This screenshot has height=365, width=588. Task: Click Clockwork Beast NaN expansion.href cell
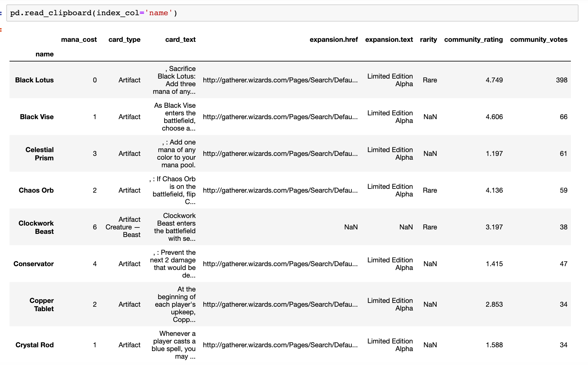click(x=351, y=227)
